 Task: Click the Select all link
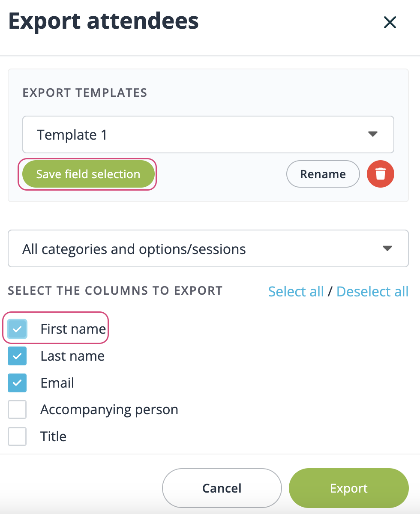[296, 291]
